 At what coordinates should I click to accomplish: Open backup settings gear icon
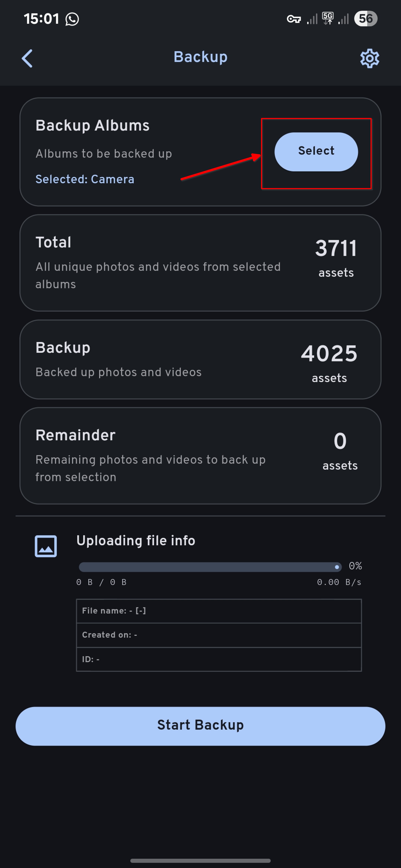click(x=370, y=59)
